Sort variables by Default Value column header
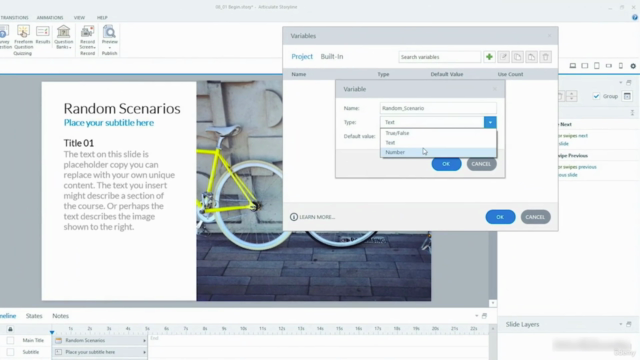 point(447,74)
